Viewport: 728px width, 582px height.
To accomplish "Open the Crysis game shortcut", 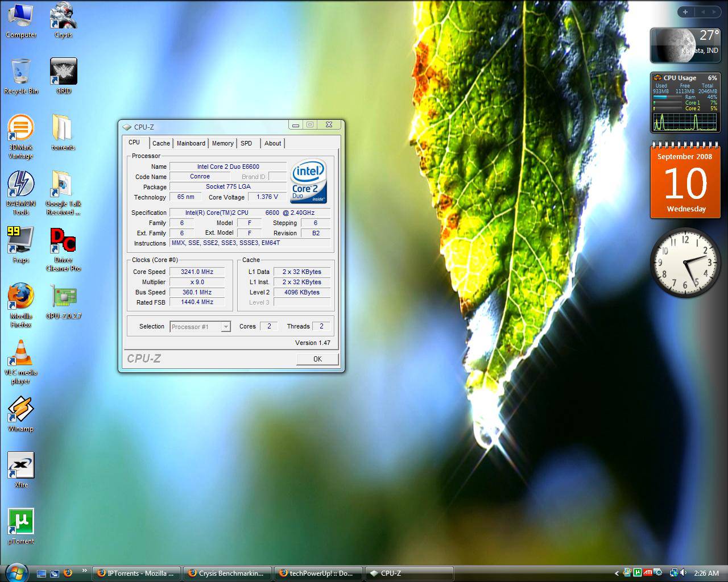I will pyautogui.click(x=63, y=20).
